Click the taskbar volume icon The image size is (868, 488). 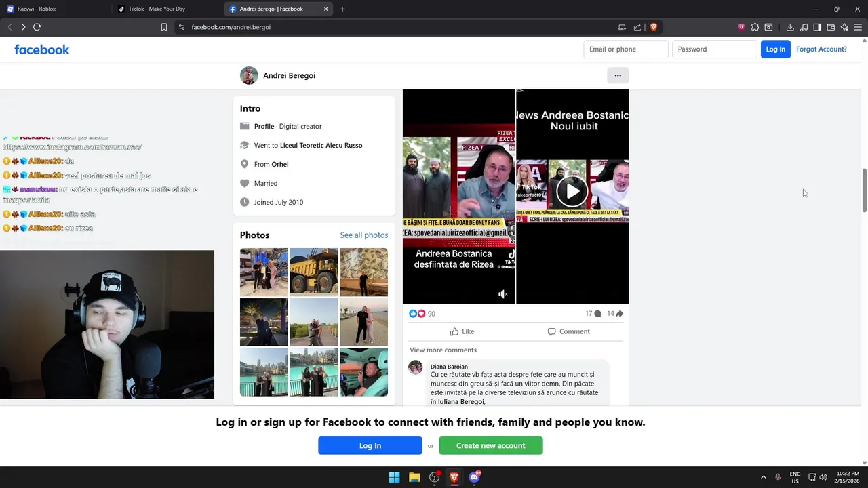coord(823,477)
